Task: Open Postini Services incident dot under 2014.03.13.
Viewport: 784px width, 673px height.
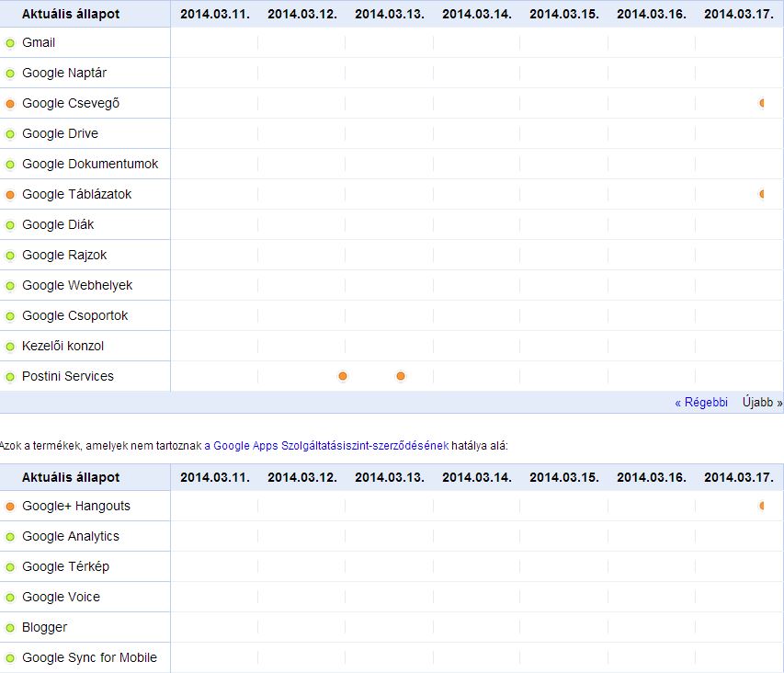Action: tap(401, 376)
